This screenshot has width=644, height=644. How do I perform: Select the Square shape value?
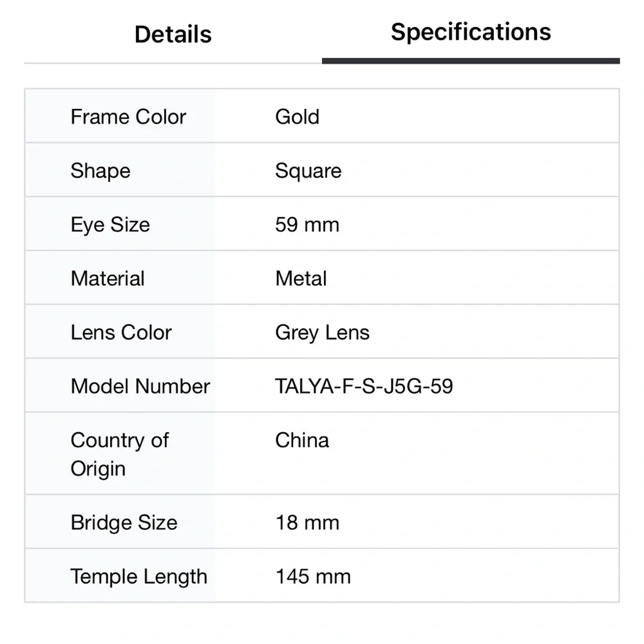(308, 171)
